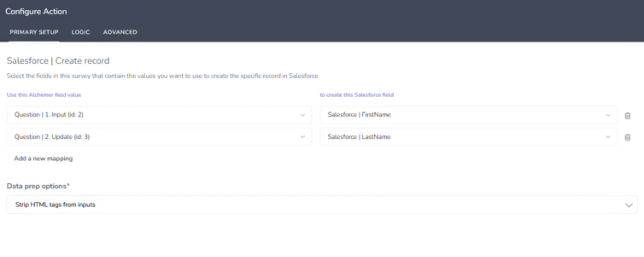Click the Data prep options label

[x=38, y=186]
